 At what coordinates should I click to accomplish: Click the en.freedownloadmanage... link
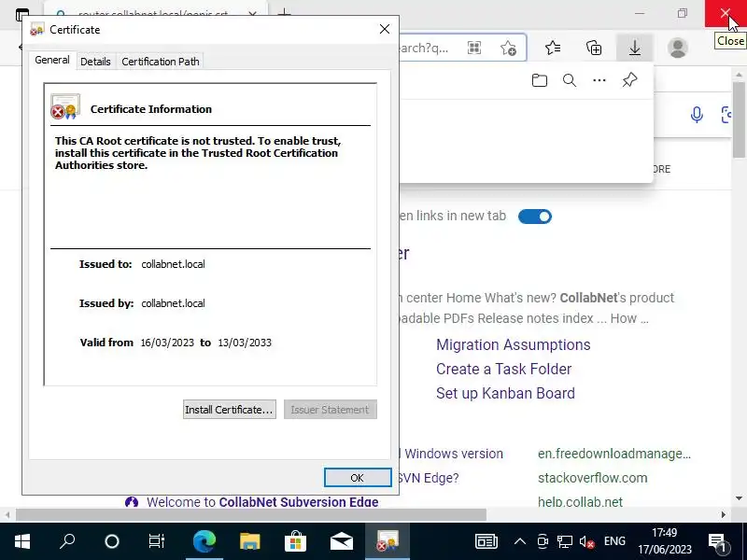click(614, 454)
